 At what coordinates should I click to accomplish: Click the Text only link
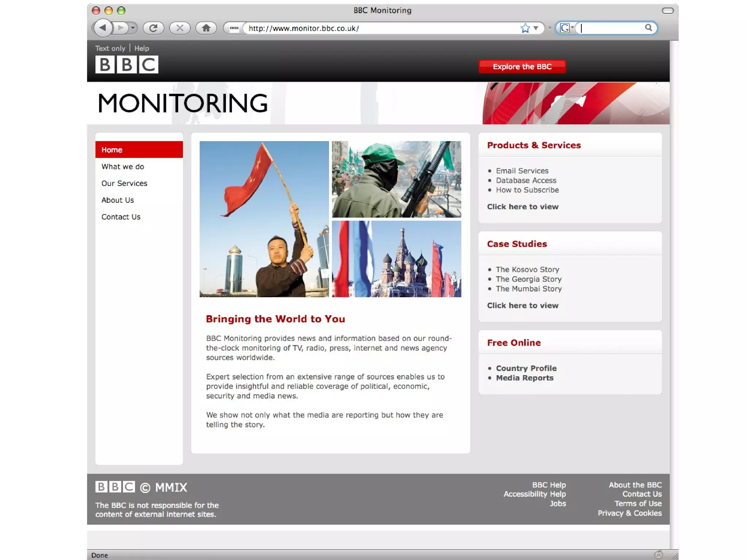[x=110, y=48]
